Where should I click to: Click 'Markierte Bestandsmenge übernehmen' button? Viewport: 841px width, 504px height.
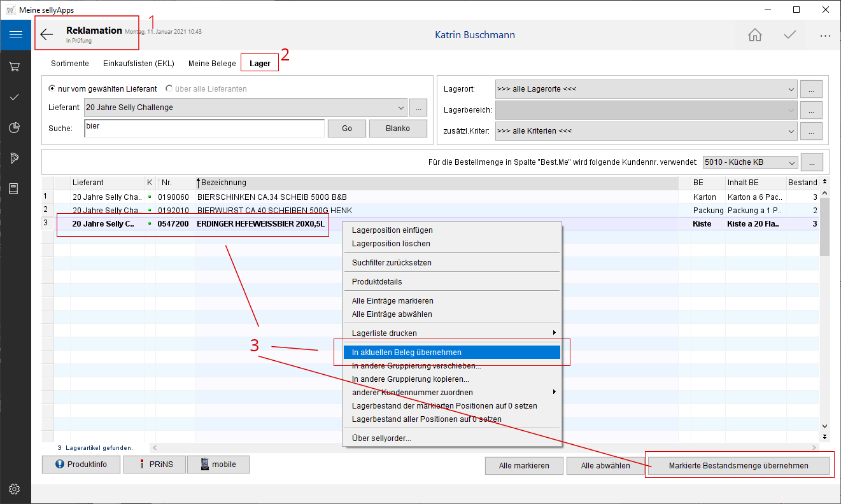click(x=738, y=466)
